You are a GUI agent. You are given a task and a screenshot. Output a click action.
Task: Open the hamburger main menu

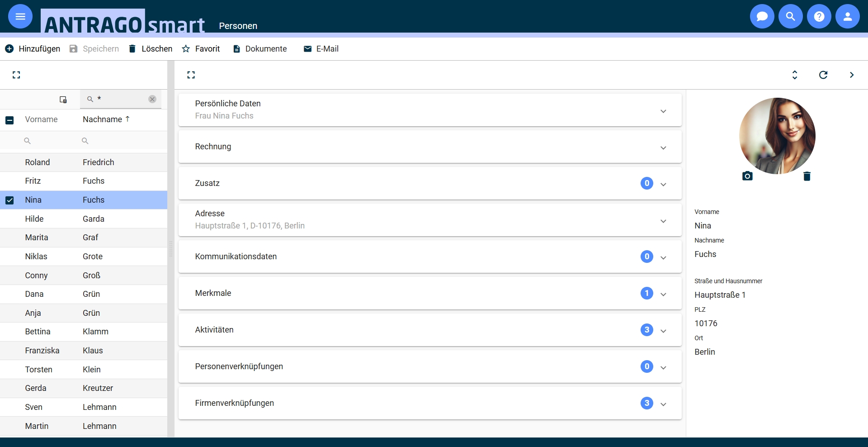(20, 16)
